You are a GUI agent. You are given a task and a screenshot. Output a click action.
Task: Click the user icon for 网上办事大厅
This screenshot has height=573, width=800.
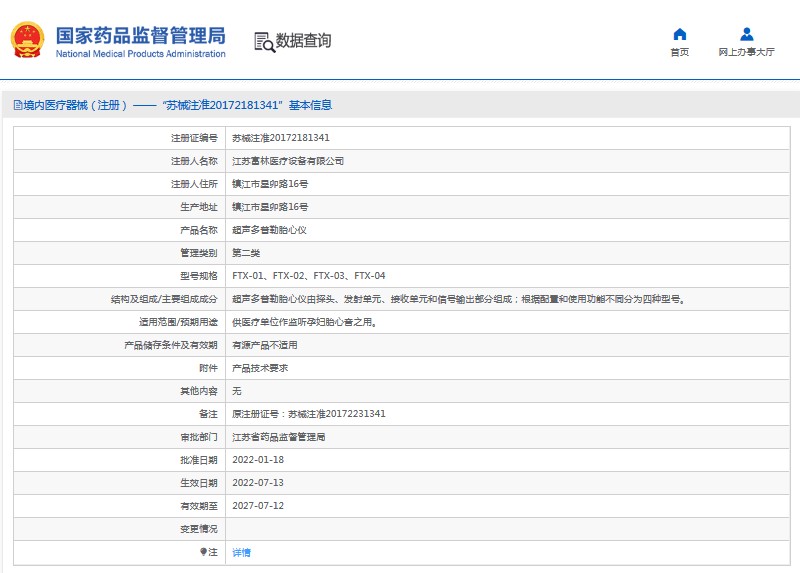pos(746,34)
